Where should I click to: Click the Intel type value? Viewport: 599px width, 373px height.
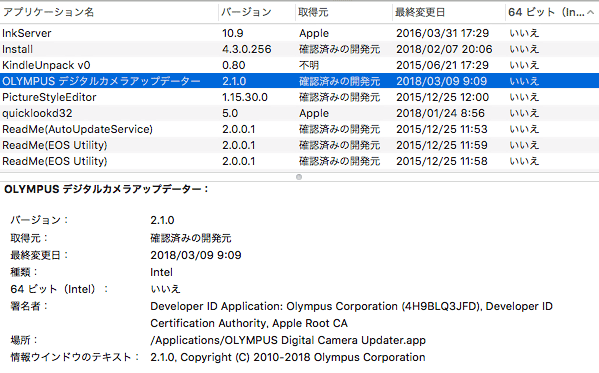pos(161,272)
